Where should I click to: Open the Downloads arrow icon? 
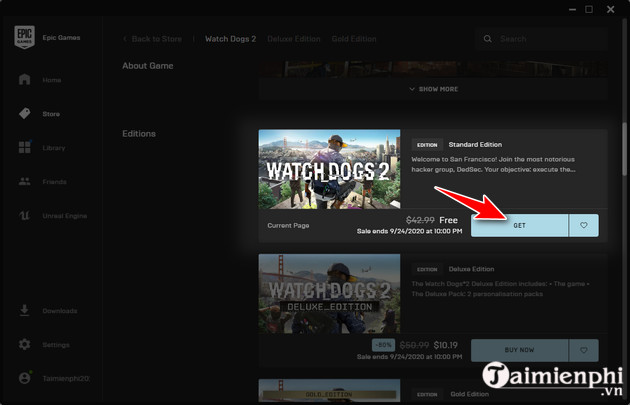click(25, 310)
